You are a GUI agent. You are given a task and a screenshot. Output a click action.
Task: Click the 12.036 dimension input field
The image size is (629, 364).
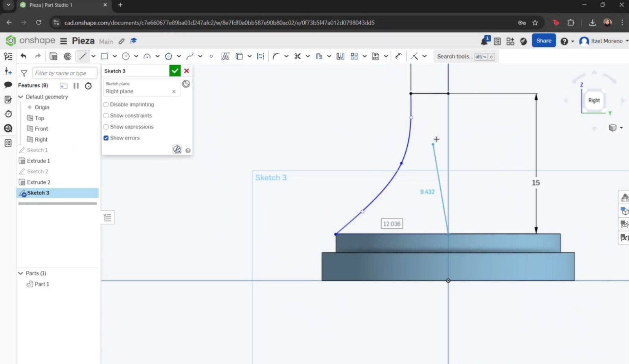pos(392,223)
